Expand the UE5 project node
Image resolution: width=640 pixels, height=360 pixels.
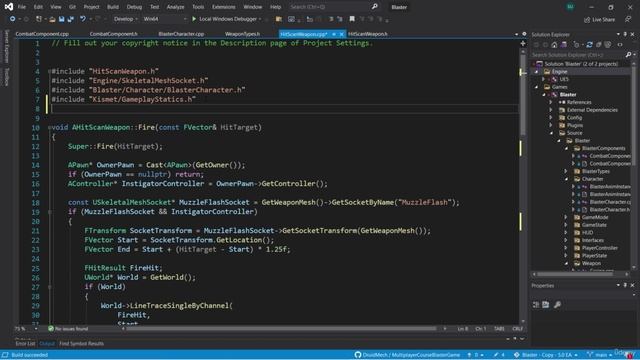click(x=543, y=79)
